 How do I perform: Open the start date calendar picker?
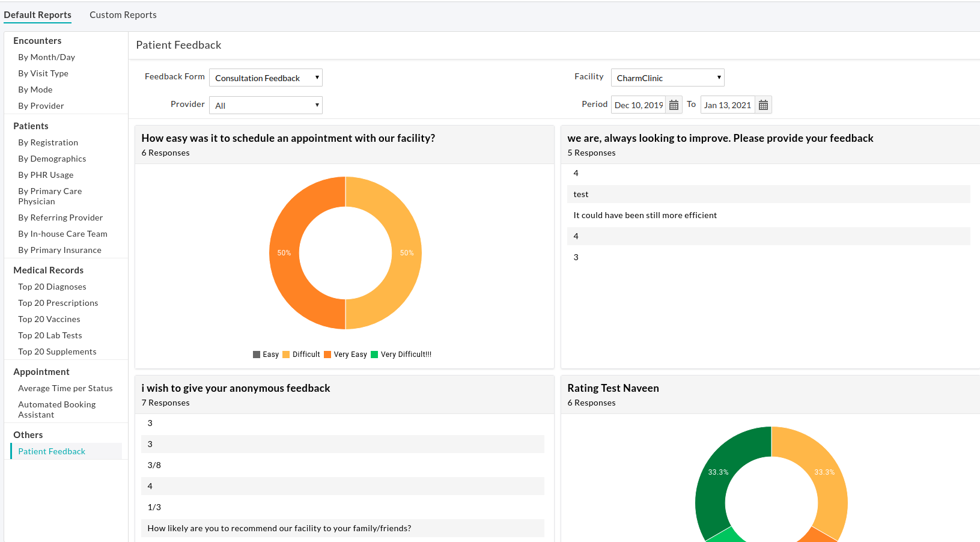point(674,104)
